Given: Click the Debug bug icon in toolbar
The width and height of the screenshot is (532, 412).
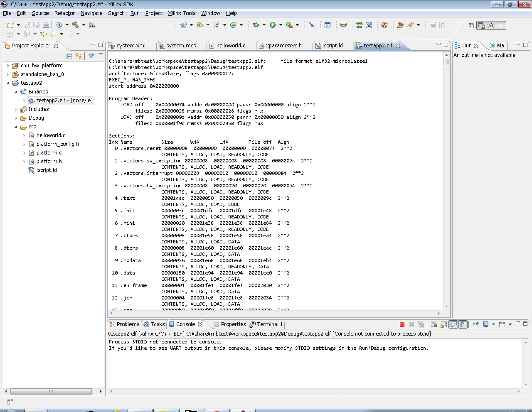Looking at the screenshot, I should click(x=256, y=25).
